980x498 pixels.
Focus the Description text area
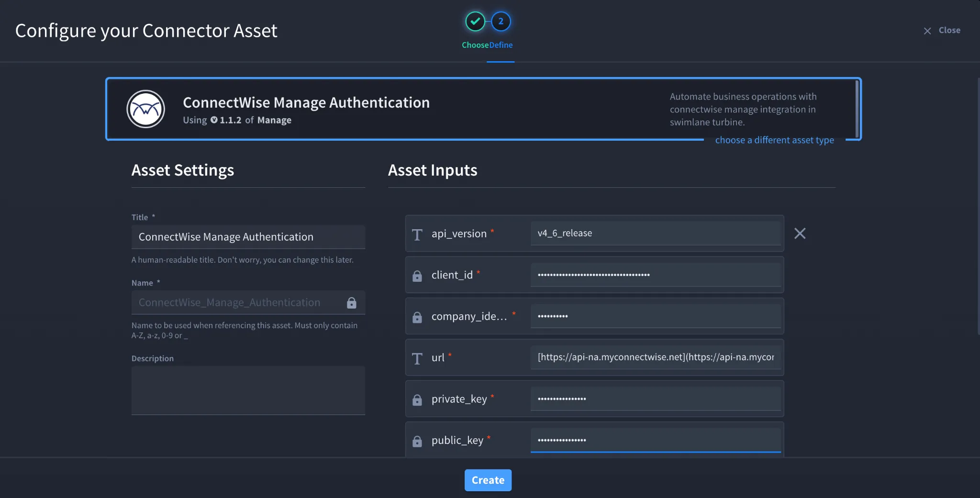pyautogui.click(x=248, y=390)
